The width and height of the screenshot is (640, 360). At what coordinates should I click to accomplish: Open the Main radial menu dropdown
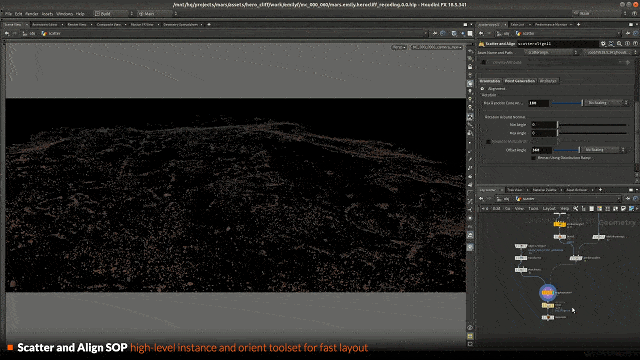point(158,13)
